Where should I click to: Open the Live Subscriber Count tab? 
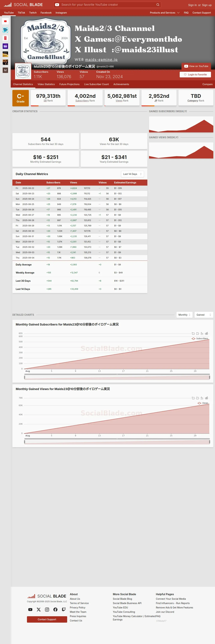point(96,84)
